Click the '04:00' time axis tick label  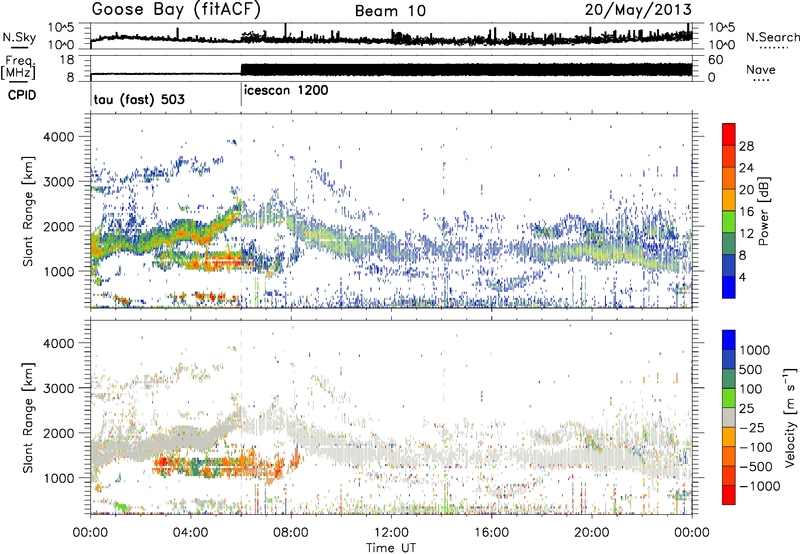pyautogui.click(x=191, y=533)
